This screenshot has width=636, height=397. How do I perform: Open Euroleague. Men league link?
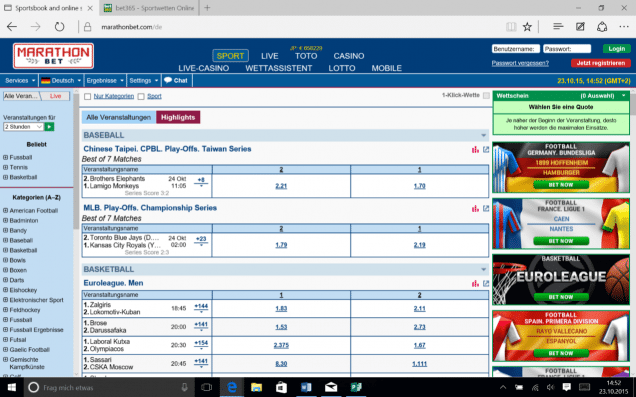tap(113, 283)
